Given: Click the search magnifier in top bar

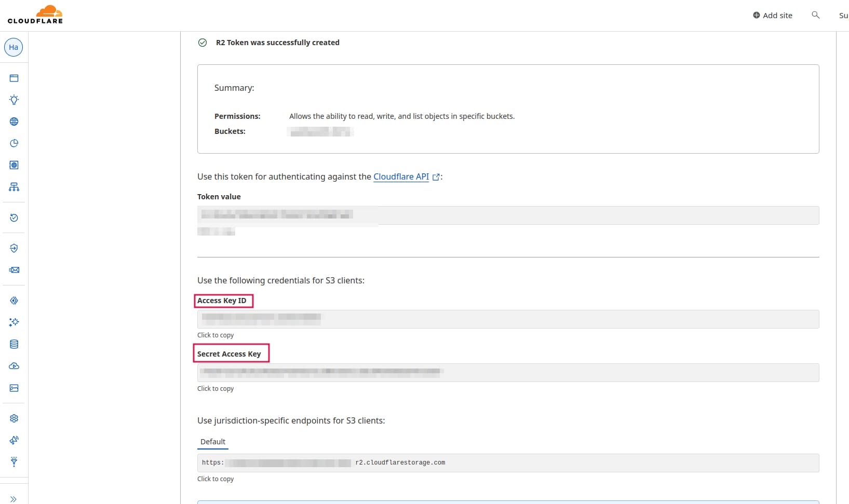Looking at the screenshot, I should tap(815, 15).
